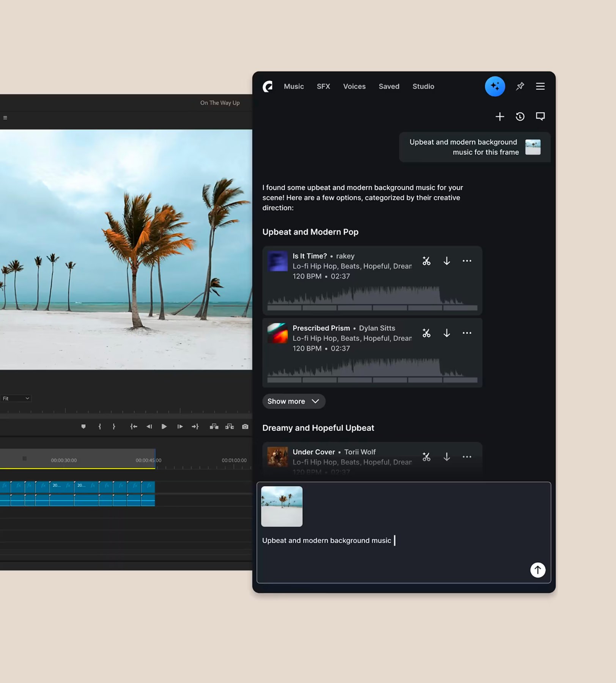Click the feedback comment icon

click(x=540, y=116)
